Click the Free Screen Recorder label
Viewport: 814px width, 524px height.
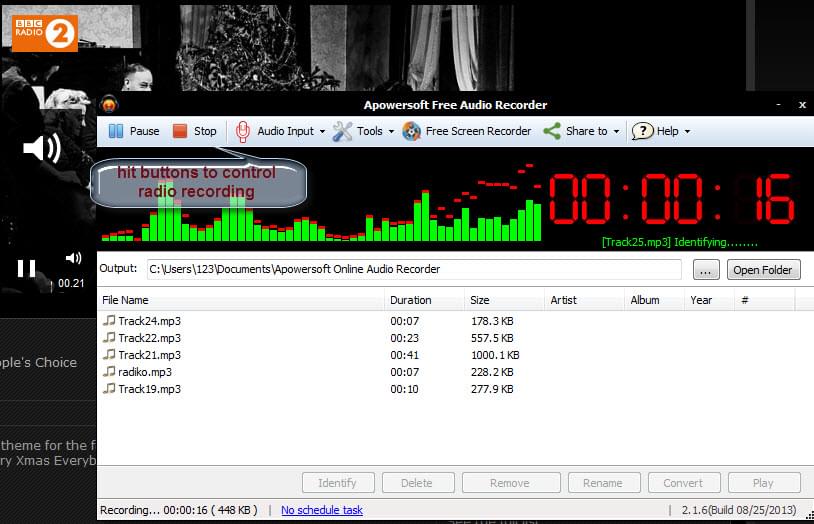pyautogui.click(x=478, y=131)
